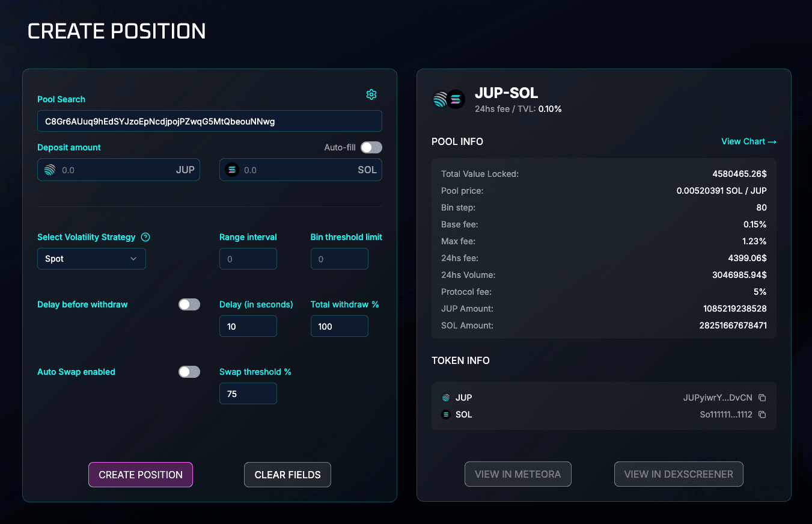This screenshot has width=812, height=524.
Task: Click the JUP deposit amount field
Action: click(x=118, y=170)
